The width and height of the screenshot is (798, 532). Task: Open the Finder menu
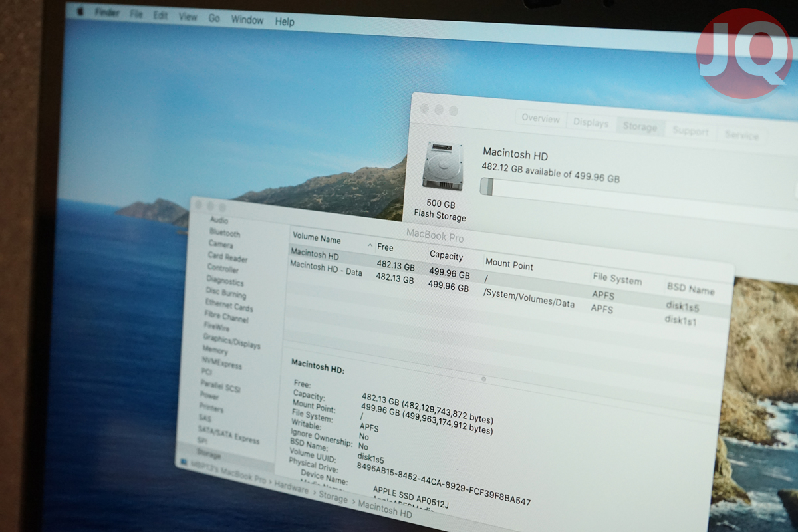click(x=107, y=12)
